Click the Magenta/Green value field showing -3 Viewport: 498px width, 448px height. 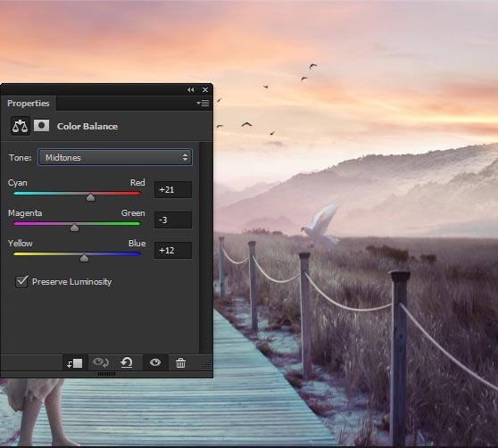coord(173,220)
